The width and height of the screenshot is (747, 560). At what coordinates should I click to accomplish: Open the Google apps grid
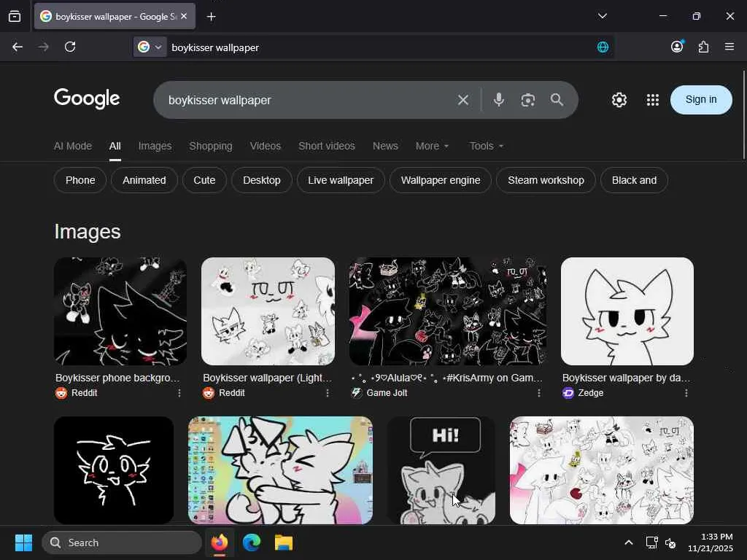click(653, 100)
